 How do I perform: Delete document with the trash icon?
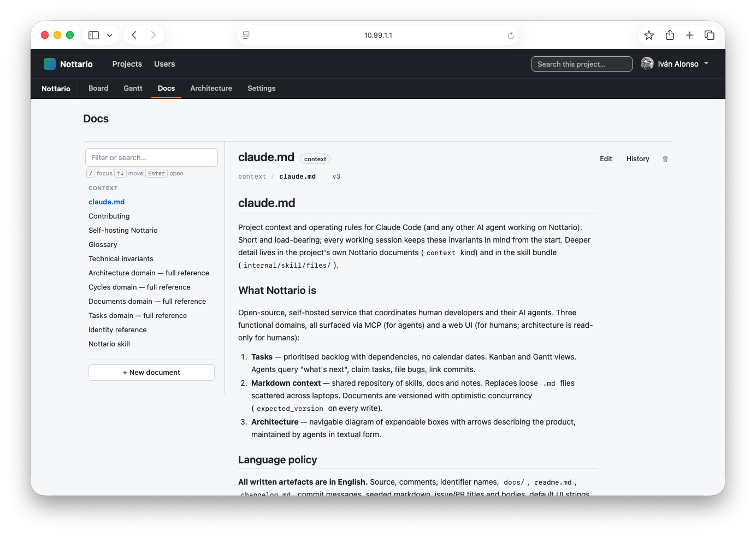pos(665,159)
